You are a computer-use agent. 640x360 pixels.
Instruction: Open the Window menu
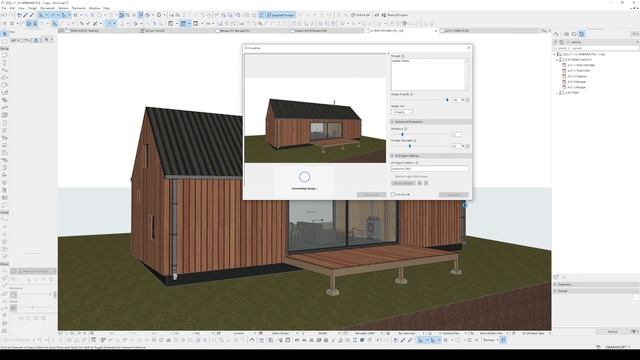click(94, 8)
